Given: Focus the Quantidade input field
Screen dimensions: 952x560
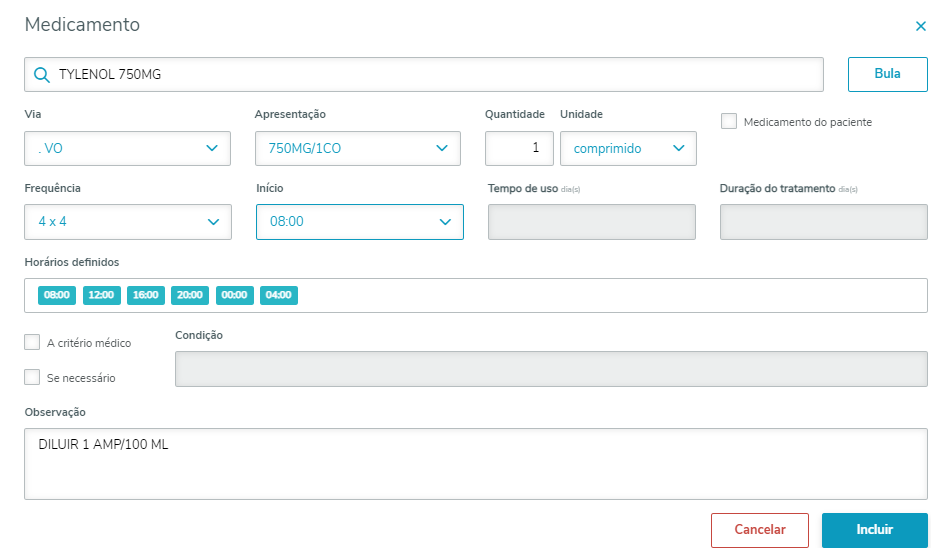Looking at the screenshot, I should [519, 148].
